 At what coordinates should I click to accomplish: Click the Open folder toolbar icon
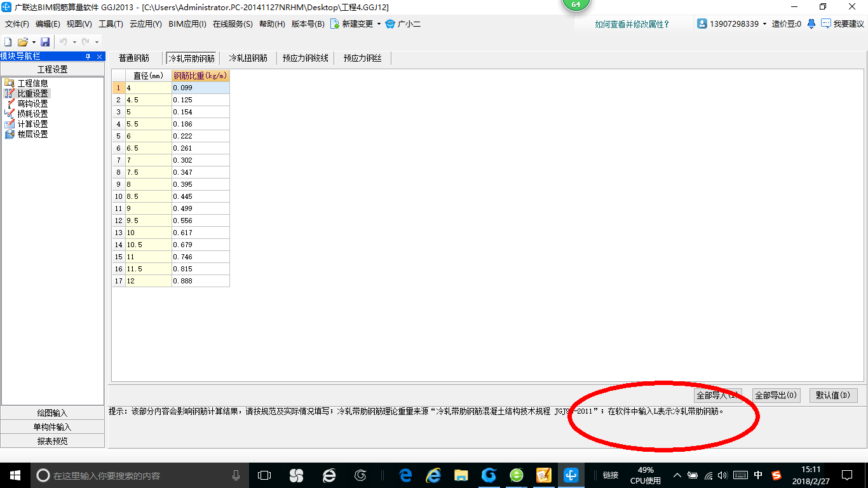pyautogui.click(x=23, y=41)
